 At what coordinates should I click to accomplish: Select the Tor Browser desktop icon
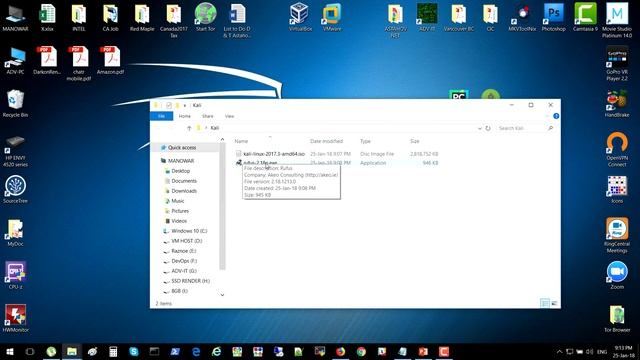pos(617,318)
